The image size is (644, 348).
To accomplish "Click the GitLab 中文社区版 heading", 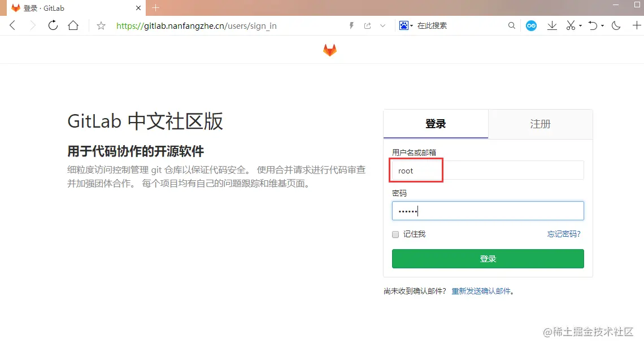I will click(145, 121).
